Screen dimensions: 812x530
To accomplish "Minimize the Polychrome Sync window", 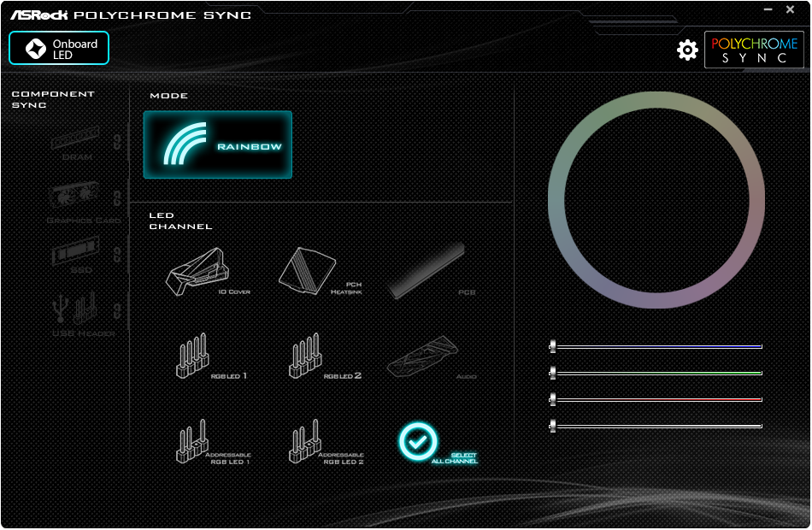I will (768, 9).
